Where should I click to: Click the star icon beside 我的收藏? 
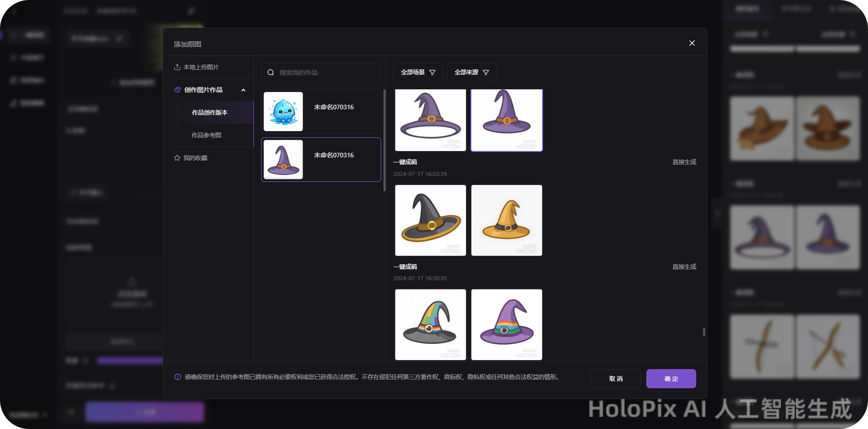[x=177, y=158]
